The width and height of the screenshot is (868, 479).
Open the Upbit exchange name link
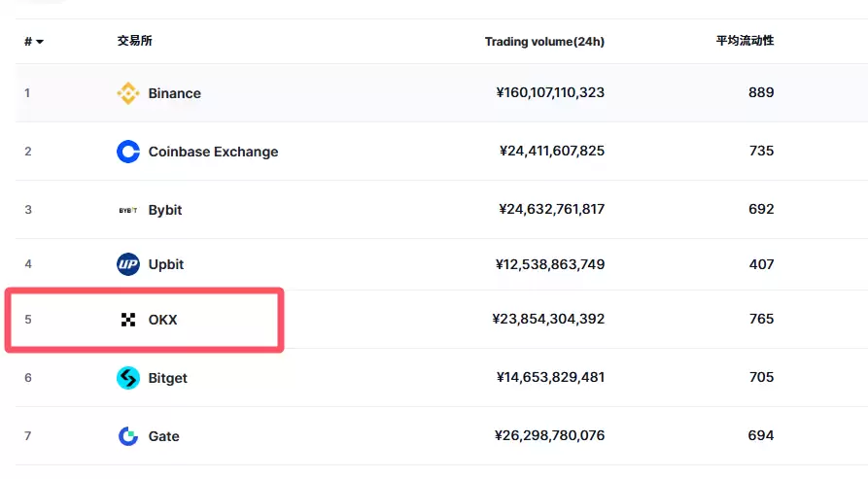tap(165, 264)
